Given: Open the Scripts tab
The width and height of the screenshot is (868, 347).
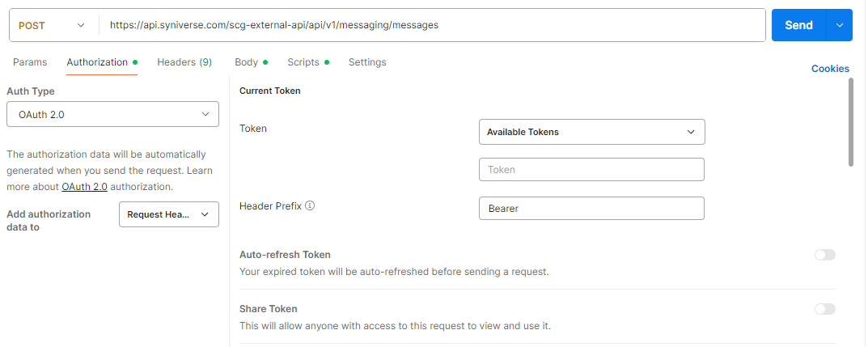Looking at the screenshot, I should [x=303, y=62].
